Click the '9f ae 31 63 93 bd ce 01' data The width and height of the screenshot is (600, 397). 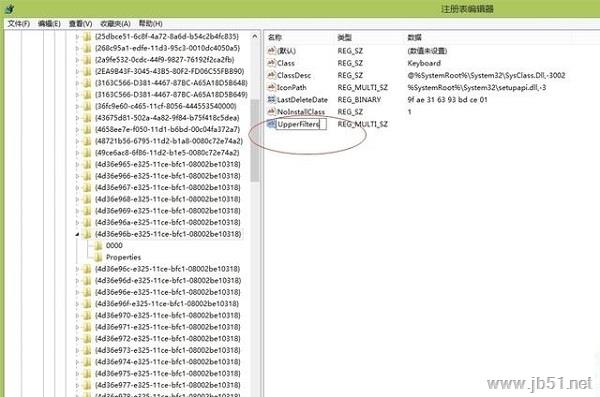[447, 100]
